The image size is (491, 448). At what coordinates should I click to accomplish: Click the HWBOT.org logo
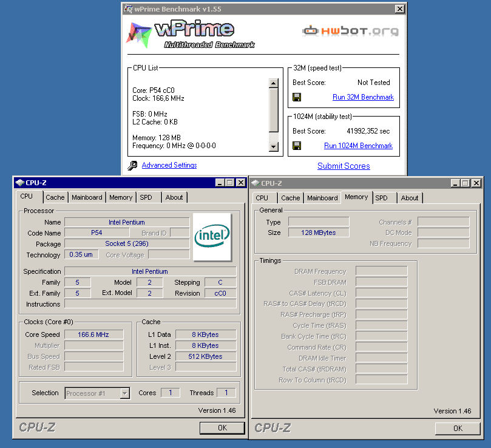coord(350,31)
